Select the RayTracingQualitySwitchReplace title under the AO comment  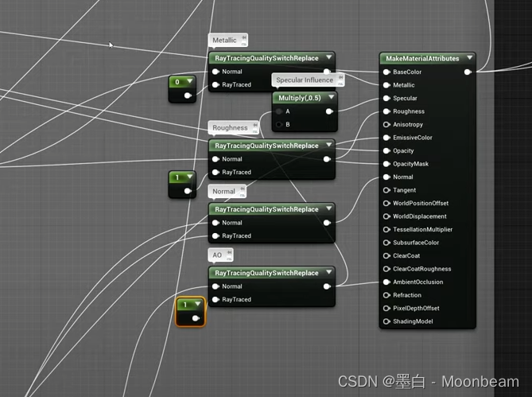[x=266, y=273]
